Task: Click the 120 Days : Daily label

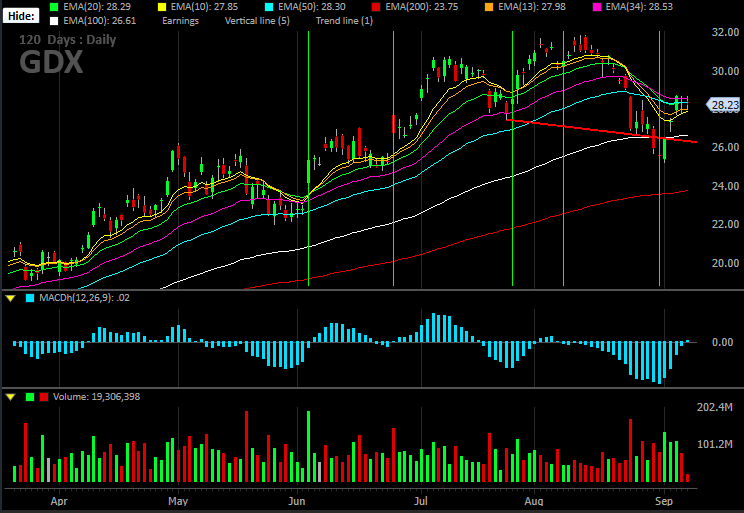Action: (x=67, y=40)
